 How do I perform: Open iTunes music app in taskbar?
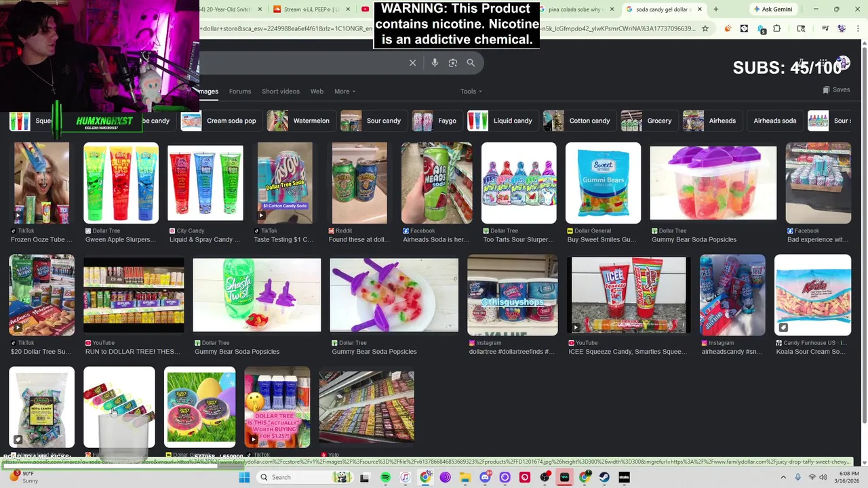[405, 477]
